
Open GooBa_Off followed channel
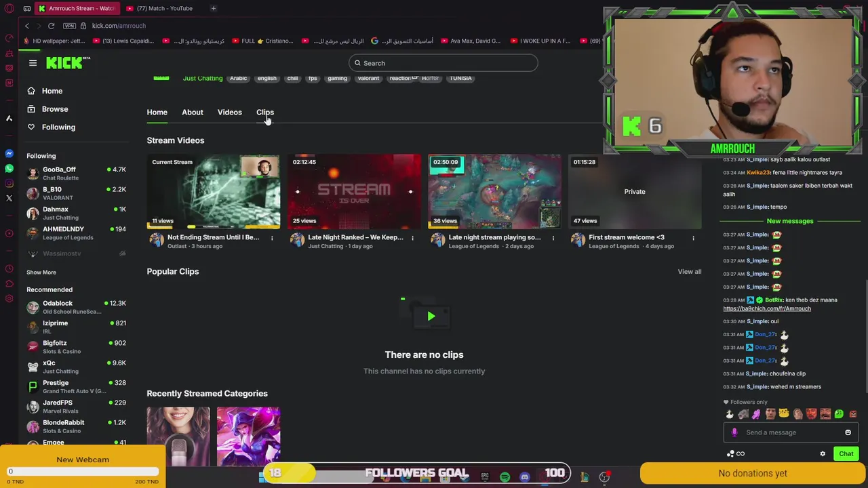click(76, 174)
